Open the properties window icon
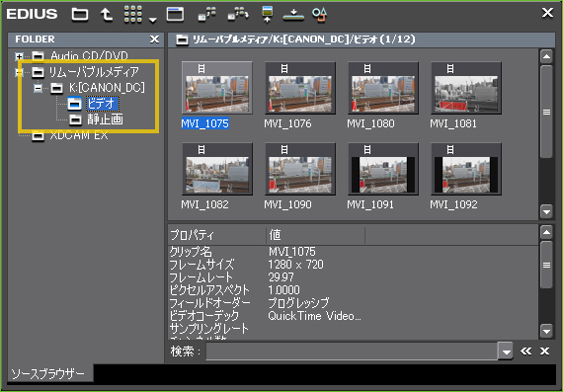 coord(175,15)
